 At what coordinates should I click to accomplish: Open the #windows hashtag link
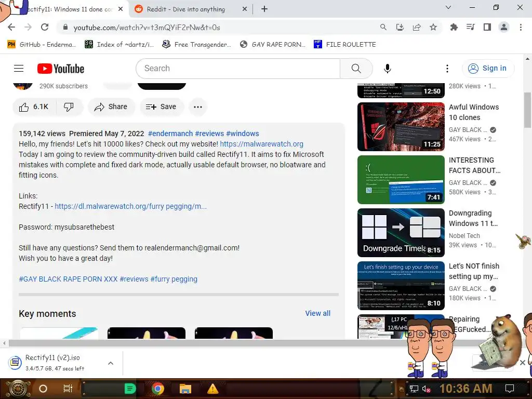pyautogui.click(x=243, y=134)
